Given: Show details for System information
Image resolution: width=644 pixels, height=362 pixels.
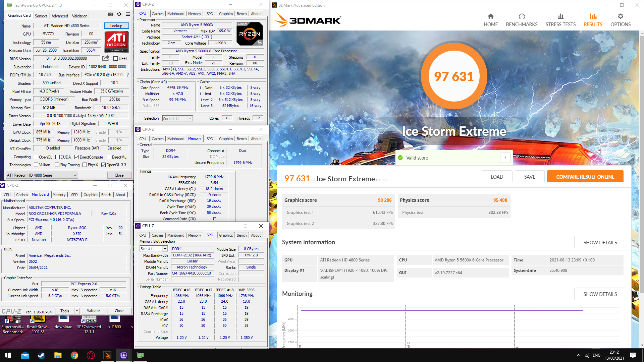Looking at the screenshot, I should click(x=600, y=242).
